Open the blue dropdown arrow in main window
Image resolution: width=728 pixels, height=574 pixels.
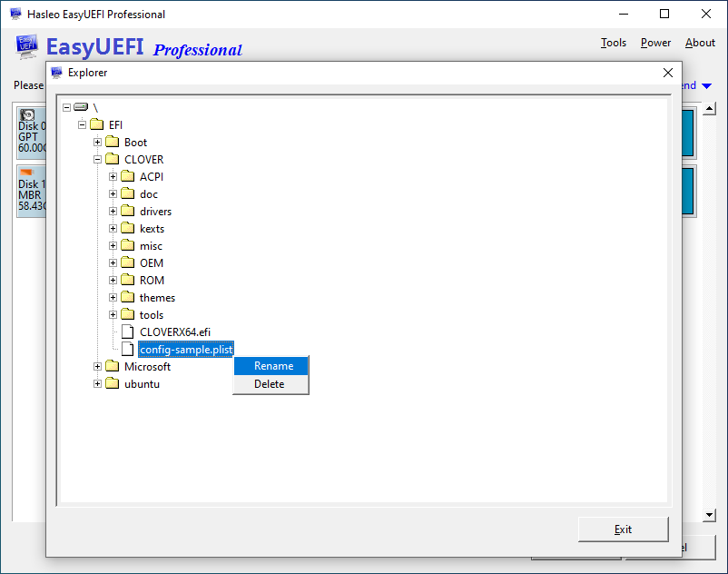click(706, 86)
